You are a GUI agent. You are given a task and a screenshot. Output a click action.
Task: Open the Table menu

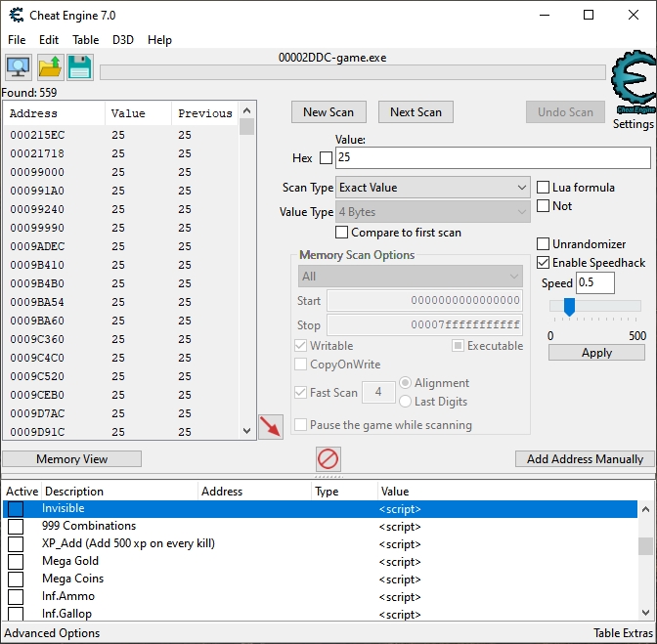click(x=85, y=40)
